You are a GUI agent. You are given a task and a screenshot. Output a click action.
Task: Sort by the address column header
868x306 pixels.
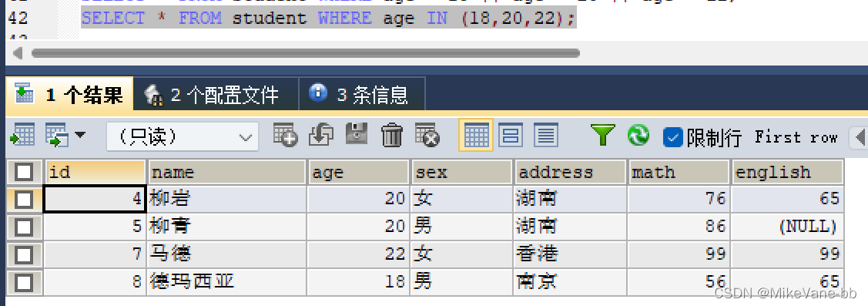[x=570, y=172]
